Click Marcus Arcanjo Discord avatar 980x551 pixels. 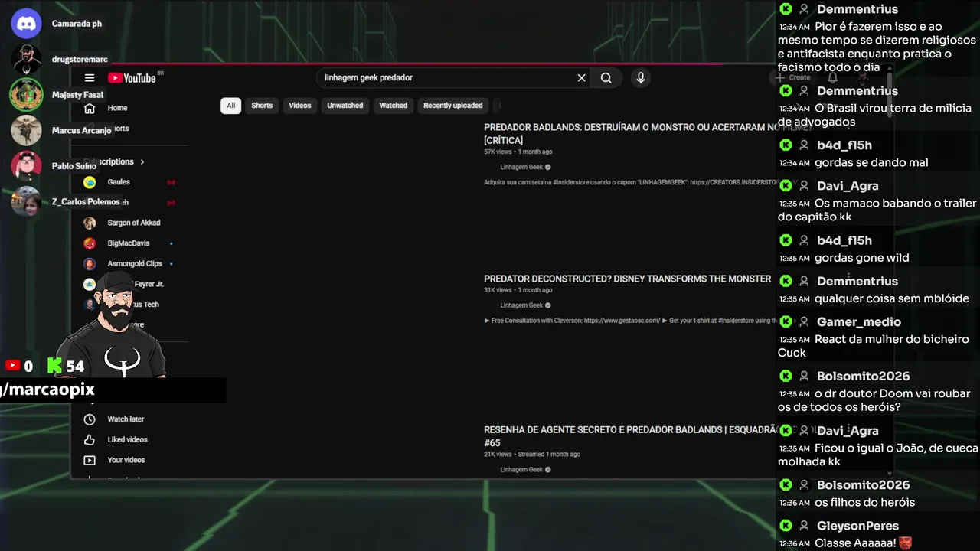pos(26,130)
